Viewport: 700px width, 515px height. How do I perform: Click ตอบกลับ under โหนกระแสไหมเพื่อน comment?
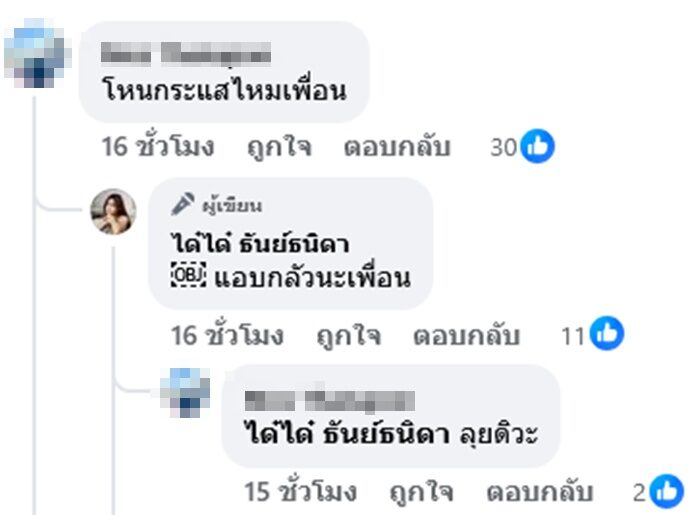point(397,146)
